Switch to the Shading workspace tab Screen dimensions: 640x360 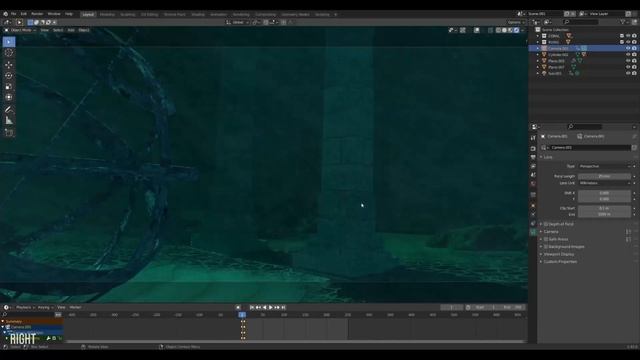point(198,14)
